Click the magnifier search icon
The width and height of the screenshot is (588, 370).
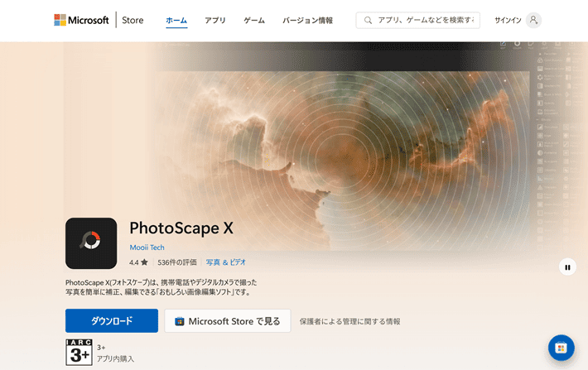tap(368, 20)
